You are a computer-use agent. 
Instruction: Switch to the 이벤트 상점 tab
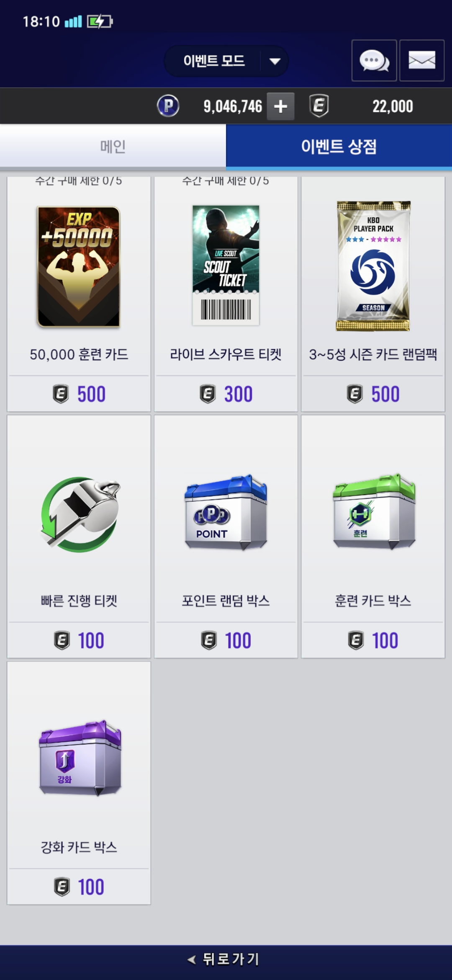[x=339, y=147]
